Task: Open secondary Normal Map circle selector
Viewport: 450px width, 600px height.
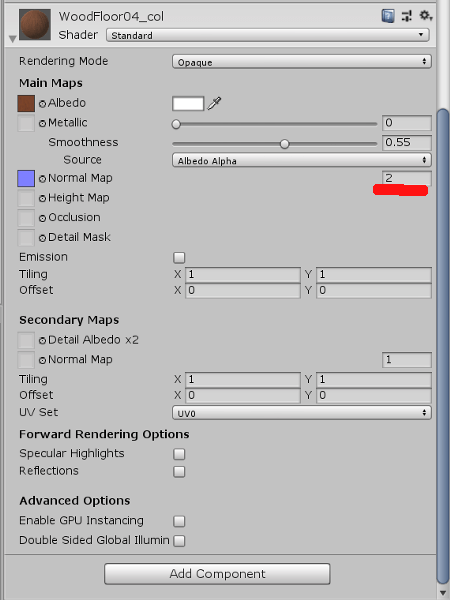Action: click(42, 360)
